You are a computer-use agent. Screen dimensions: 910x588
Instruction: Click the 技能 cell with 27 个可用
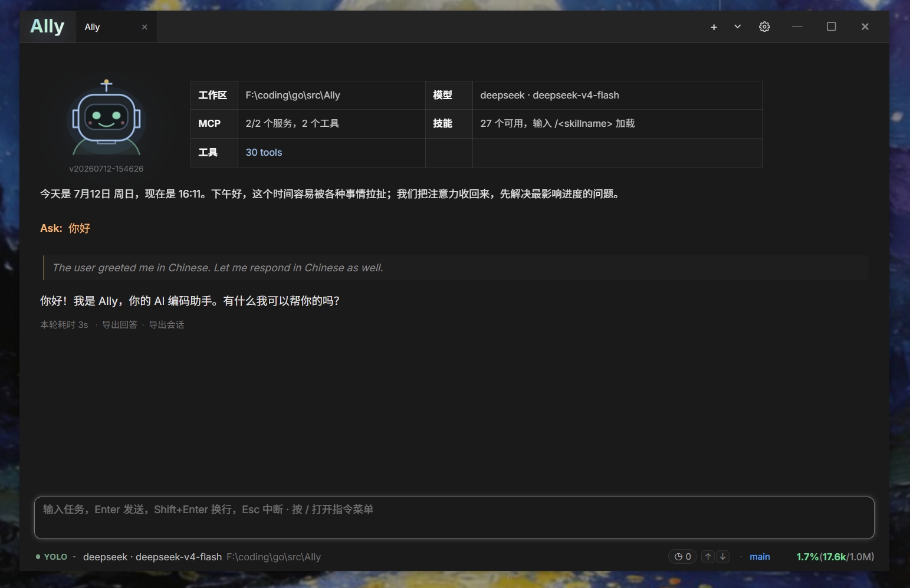click(x=617, y=124)
